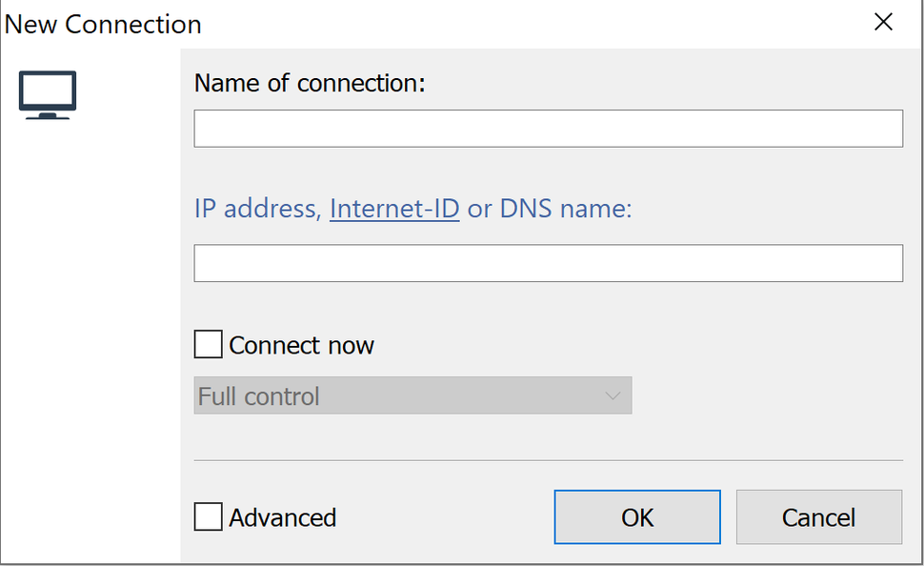Click the Name of connection input field

[548, 128]
